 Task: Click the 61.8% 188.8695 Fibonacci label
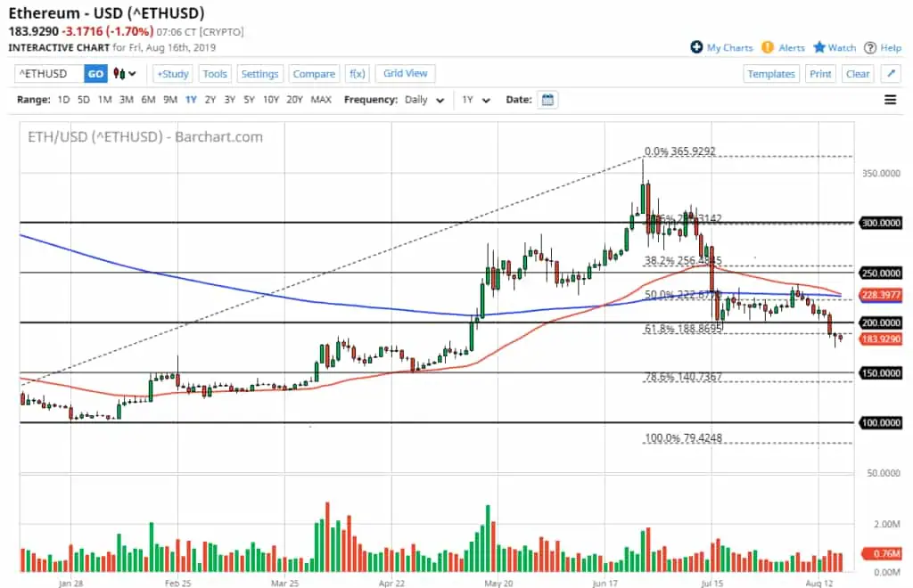pyautogui.click(x=683, y=329)
